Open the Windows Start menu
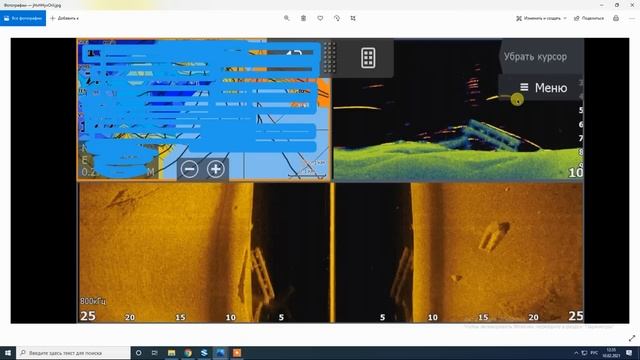The height and width of the screenshot is (360, 640). [8, 353]
